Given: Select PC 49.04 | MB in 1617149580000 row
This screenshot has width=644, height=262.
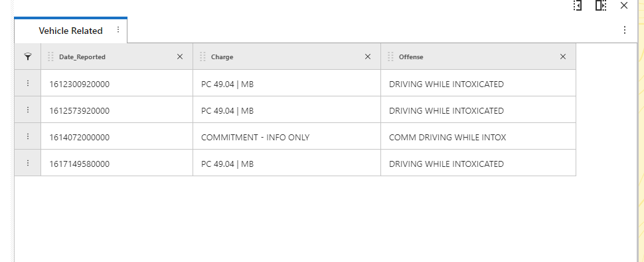Looking at the screenshot, I should [287, 163].
